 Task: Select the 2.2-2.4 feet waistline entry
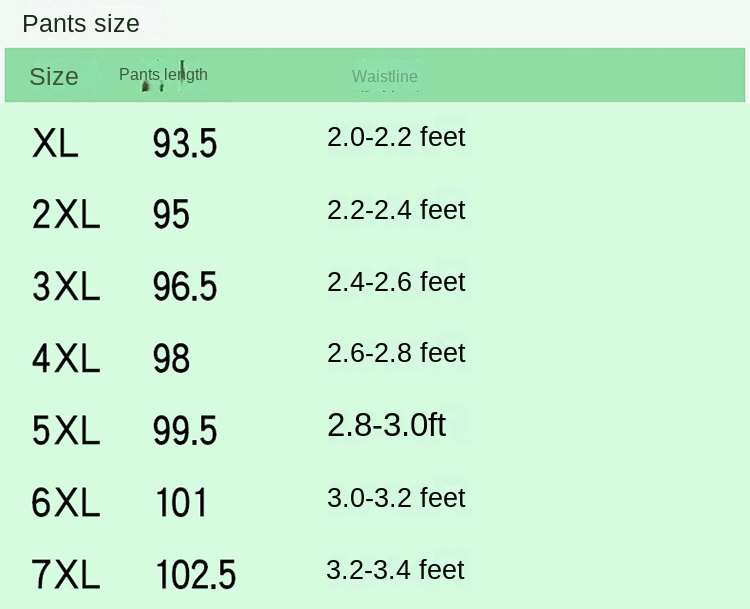[x=396, y=210]
